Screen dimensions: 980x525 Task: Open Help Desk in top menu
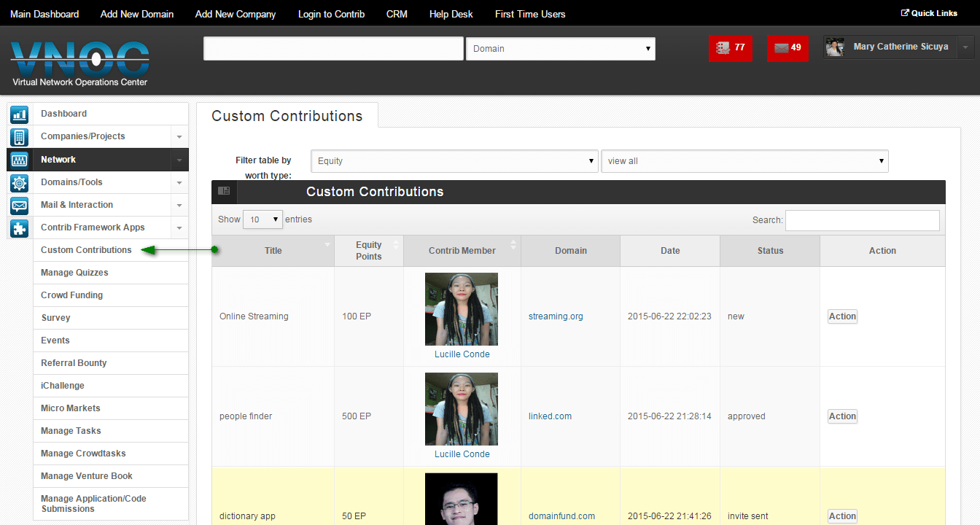tap(451, 14)
